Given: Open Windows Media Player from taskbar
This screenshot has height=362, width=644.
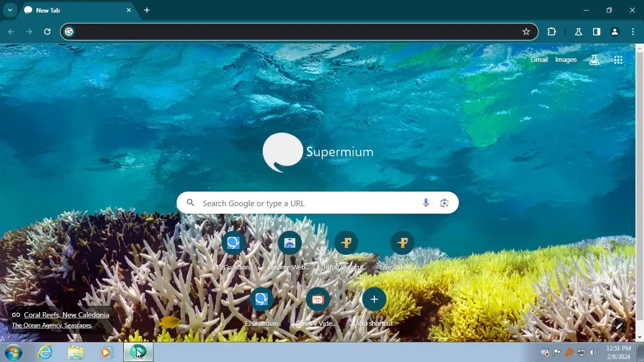Looking at the screenshot, I should [106, 352].
